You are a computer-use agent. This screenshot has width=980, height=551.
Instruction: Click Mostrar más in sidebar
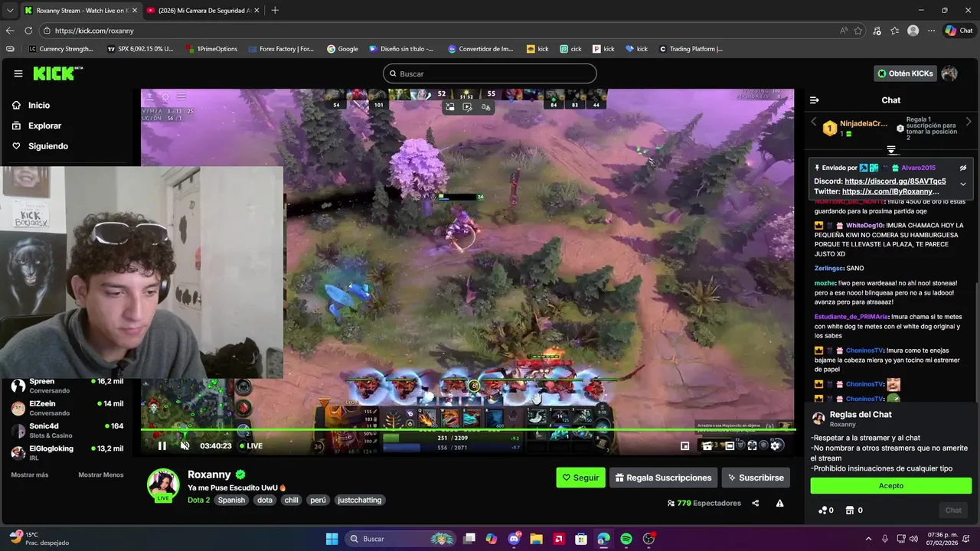(30, 474)
